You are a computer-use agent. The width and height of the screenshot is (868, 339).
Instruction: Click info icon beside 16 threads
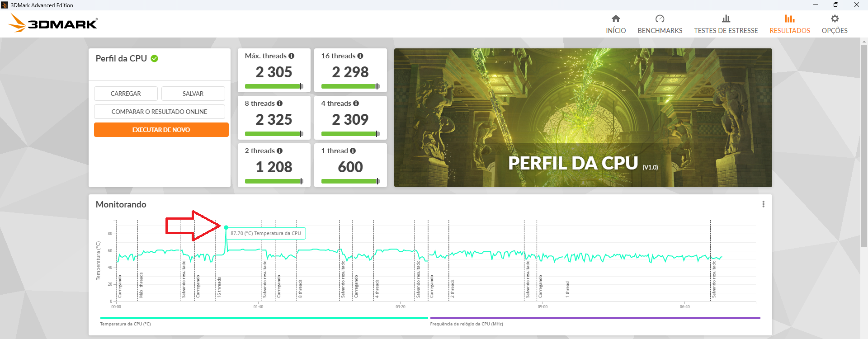coord(360,56)
